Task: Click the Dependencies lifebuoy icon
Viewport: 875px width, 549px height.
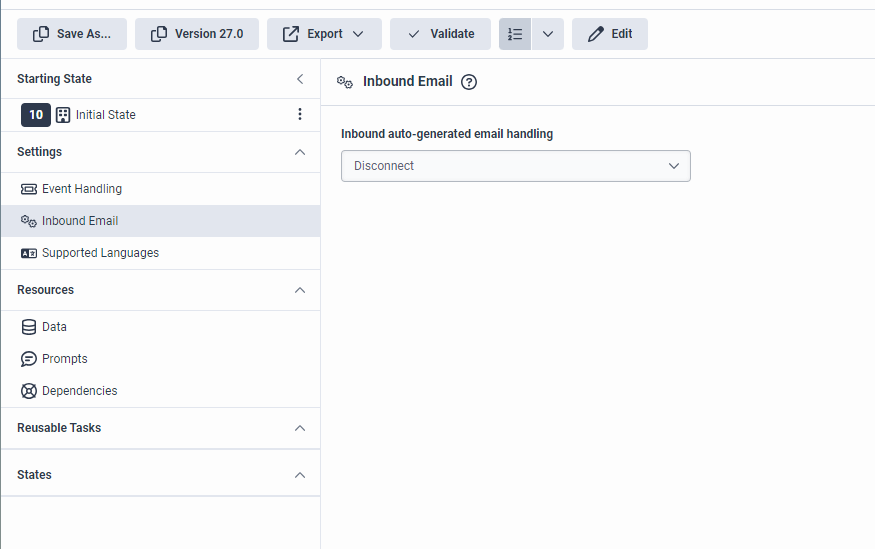Action: 29,391
